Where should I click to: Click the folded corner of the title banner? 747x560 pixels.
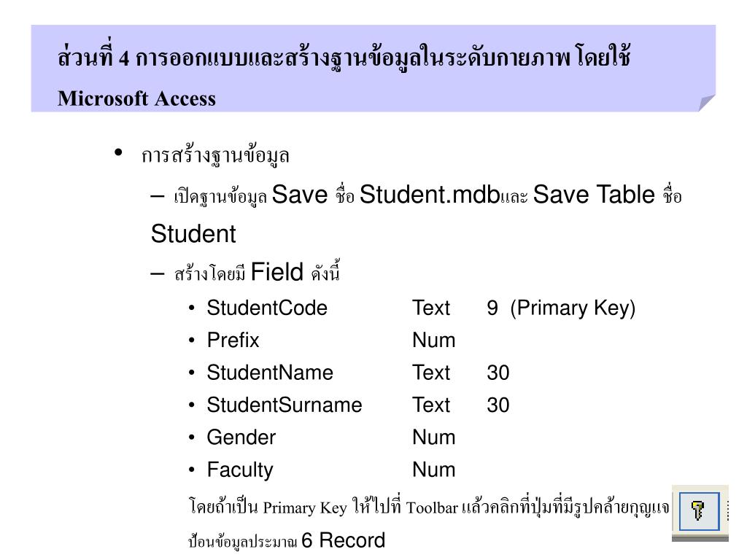tap(707, 103)
